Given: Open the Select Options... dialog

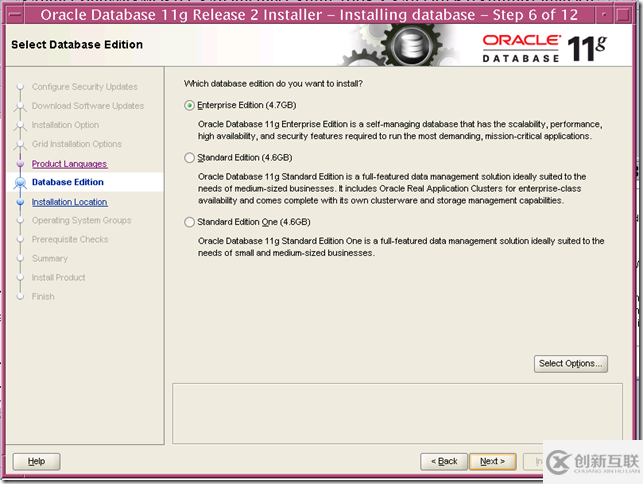Looking at the screenshot, I should coord(571,364).
